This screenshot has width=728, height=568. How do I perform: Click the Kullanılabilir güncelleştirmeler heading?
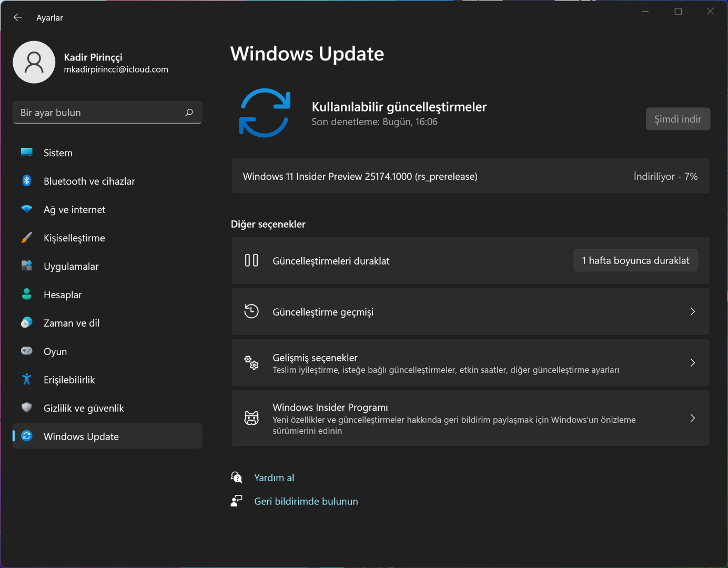click(x=399, y=107)
